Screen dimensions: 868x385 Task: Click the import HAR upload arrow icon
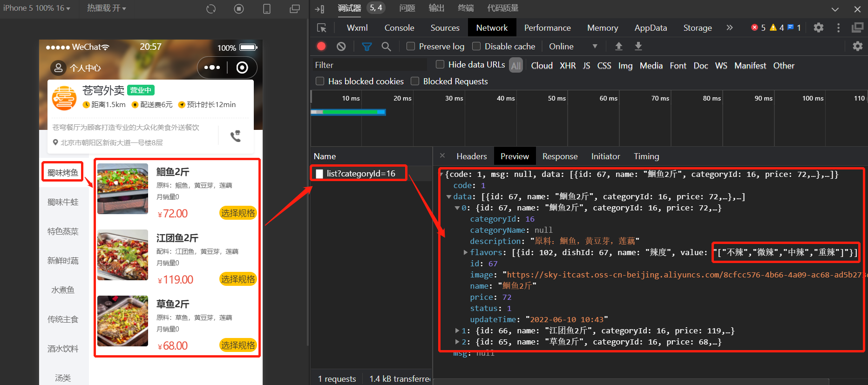point(619,46)
